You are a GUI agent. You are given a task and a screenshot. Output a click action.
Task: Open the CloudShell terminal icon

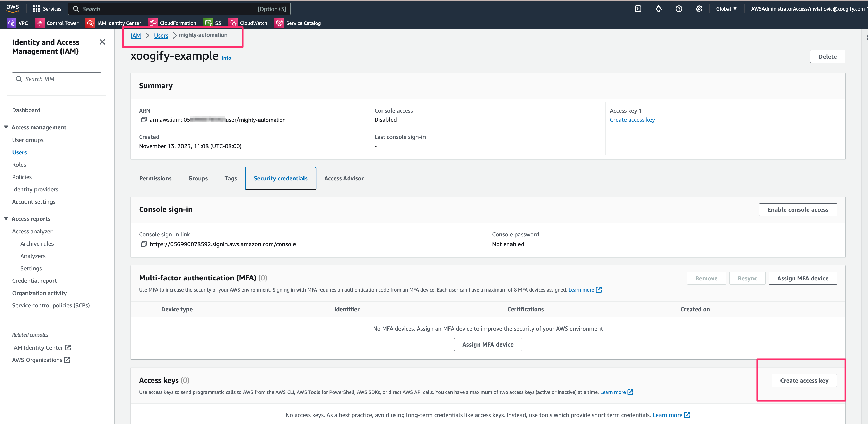click(638, 8)
